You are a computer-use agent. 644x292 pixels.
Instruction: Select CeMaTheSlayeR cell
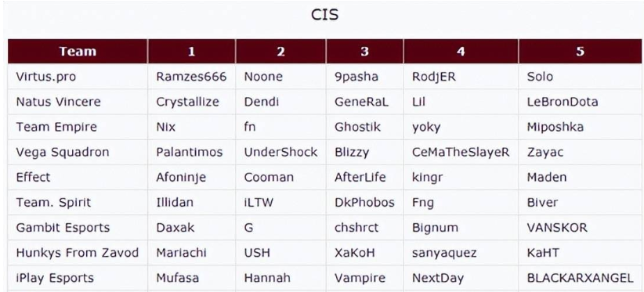click(x=461, y=152)
